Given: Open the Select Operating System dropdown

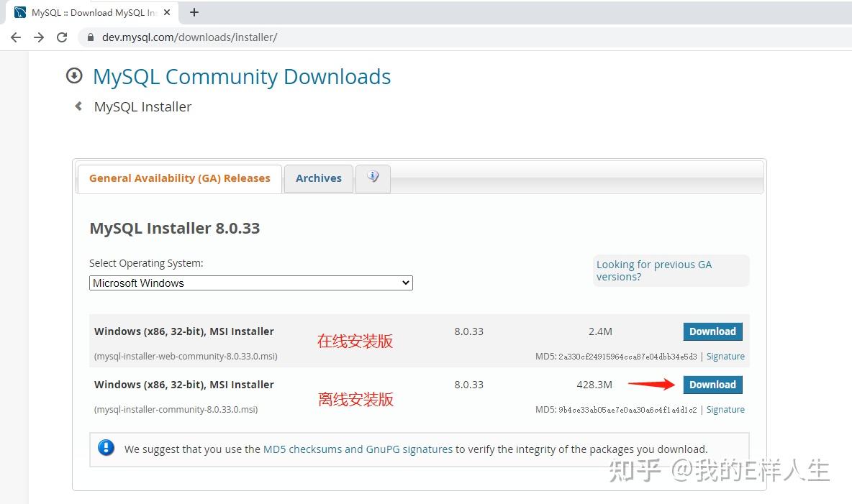Looking at the screenshot, I should coord(250,283).
